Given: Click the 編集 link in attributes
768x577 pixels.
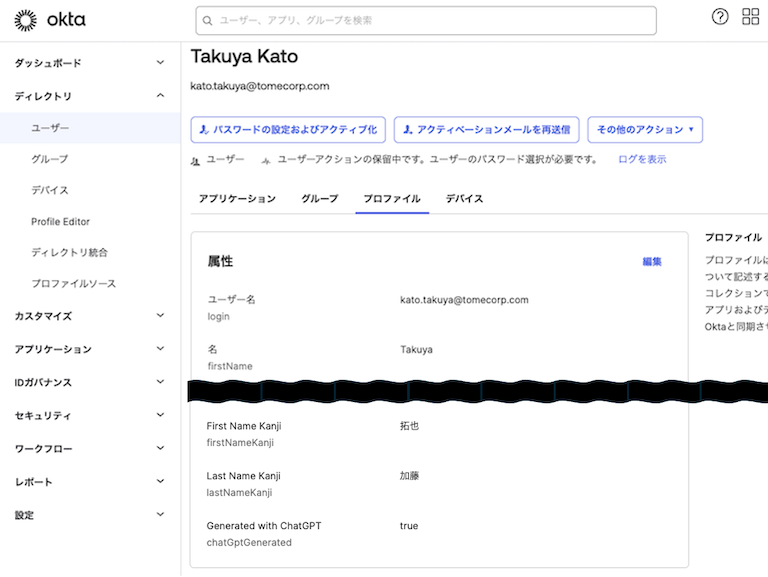Looking at the screenshot, I should (652, 261).
